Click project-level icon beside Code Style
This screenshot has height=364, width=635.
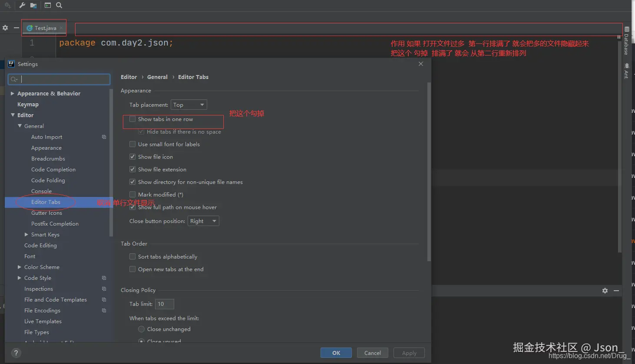coord(104,278)
